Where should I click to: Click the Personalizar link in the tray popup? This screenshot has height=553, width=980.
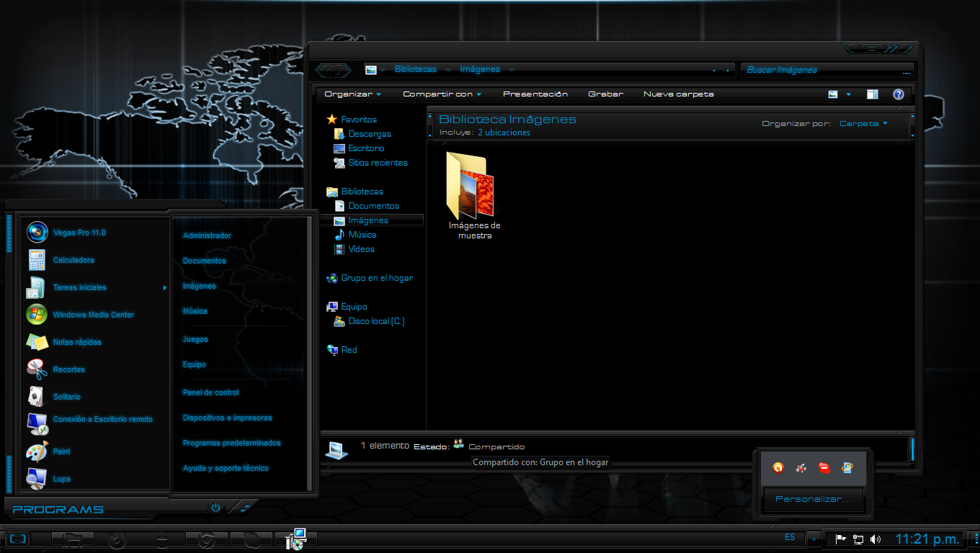(x=813, y=498)
